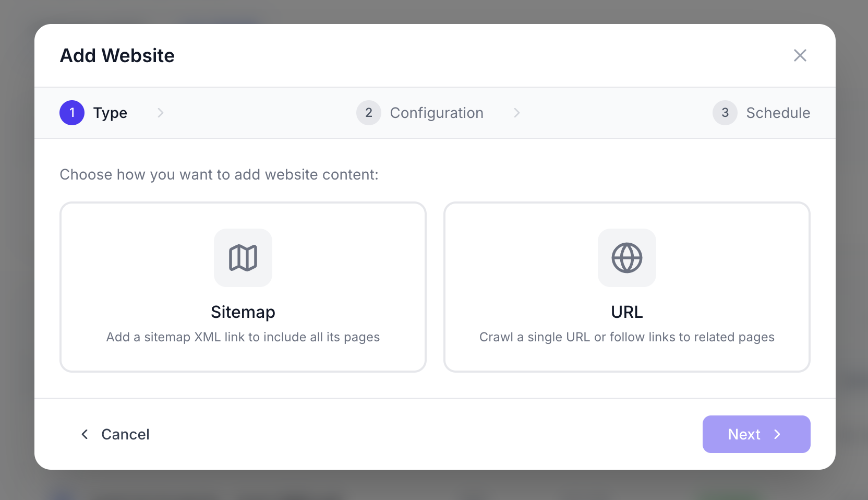868x500 pixels.
Task: Click the Sitemap map icon
Action: click(x=243, y=258)
